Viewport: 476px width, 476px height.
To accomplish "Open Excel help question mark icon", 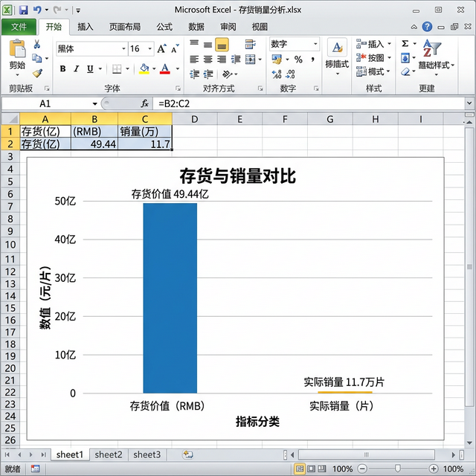I will [x=427, y=27].
